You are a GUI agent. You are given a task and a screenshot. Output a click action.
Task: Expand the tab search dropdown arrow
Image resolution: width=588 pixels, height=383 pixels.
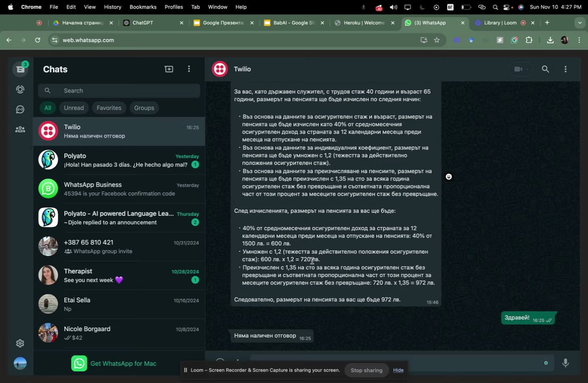(579, 23)
